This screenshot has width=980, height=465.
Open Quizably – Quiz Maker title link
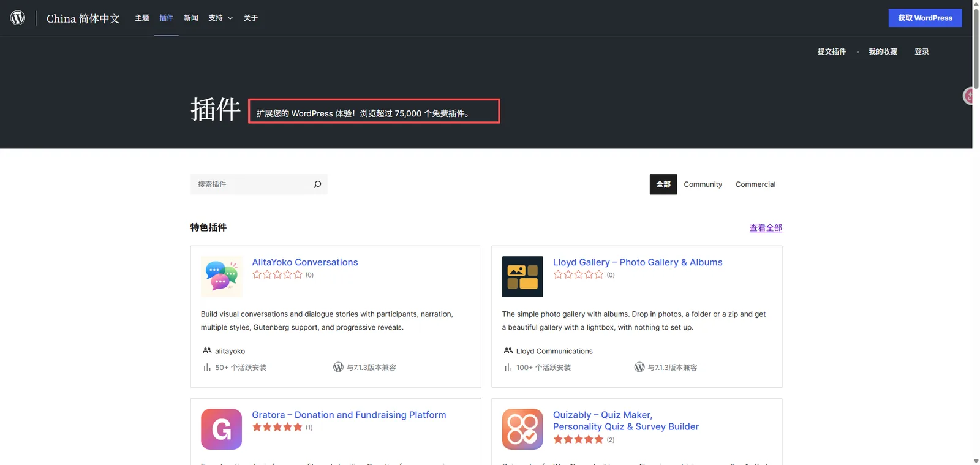click(x=626, y=421)
